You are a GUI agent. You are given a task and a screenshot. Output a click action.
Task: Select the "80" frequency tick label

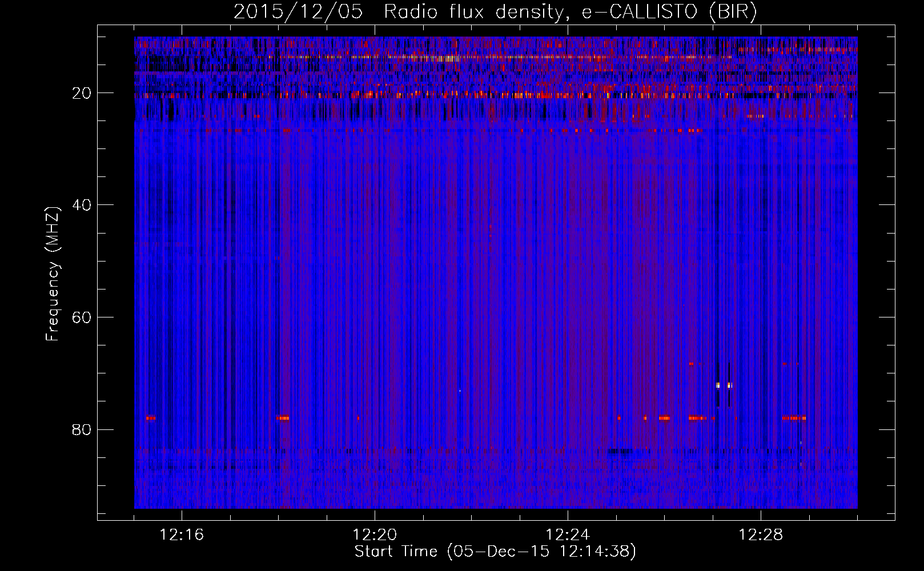pos(82,429)
